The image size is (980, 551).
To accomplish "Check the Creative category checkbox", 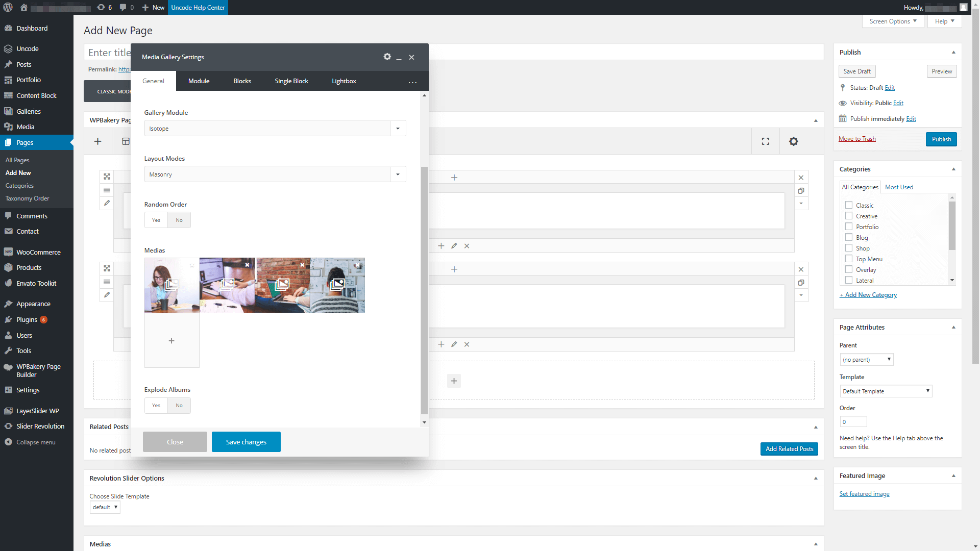I will [x=849, y=216].
